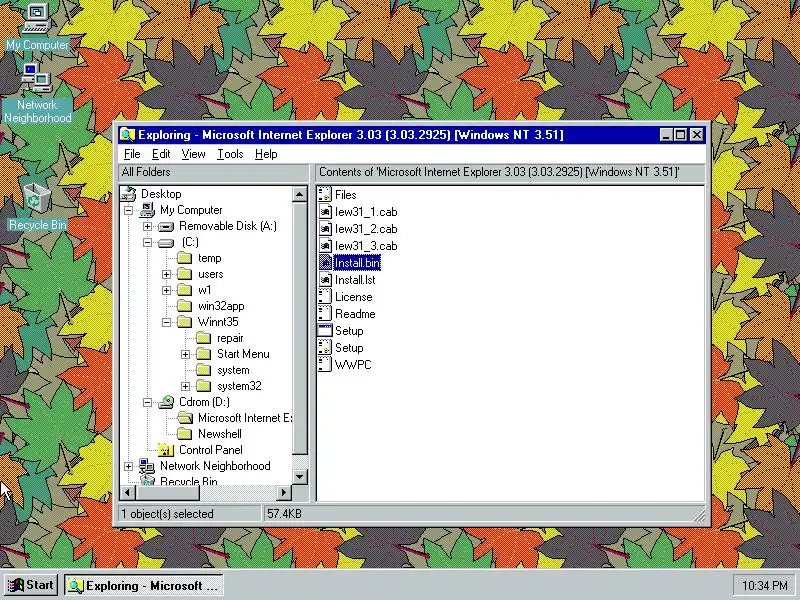Select Setup application window icon
This screenshot has height=600, width=800.
[x=325, y=331]
